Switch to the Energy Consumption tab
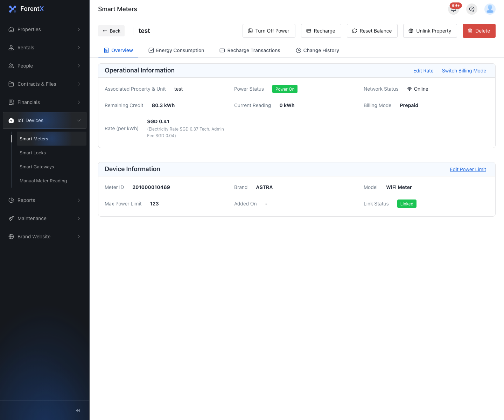 tap(176, 50)
